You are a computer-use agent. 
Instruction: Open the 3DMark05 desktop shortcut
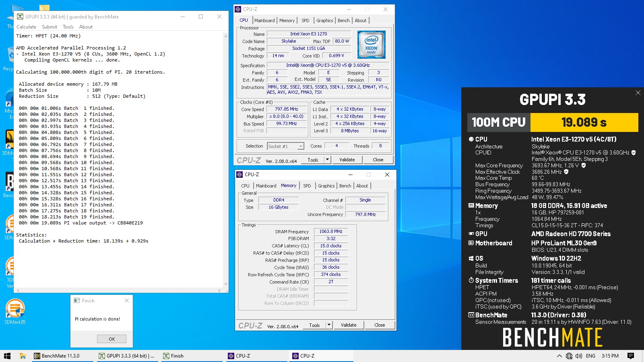point(15,311)
